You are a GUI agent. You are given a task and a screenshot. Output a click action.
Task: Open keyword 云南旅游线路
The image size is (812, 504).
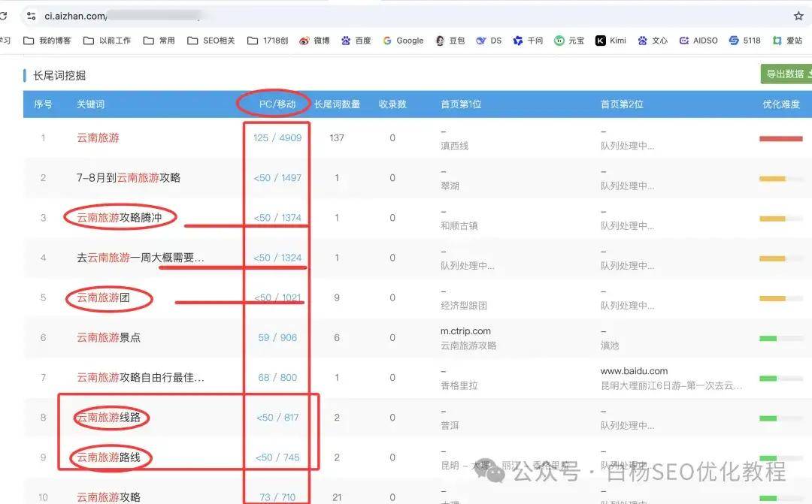108,417
